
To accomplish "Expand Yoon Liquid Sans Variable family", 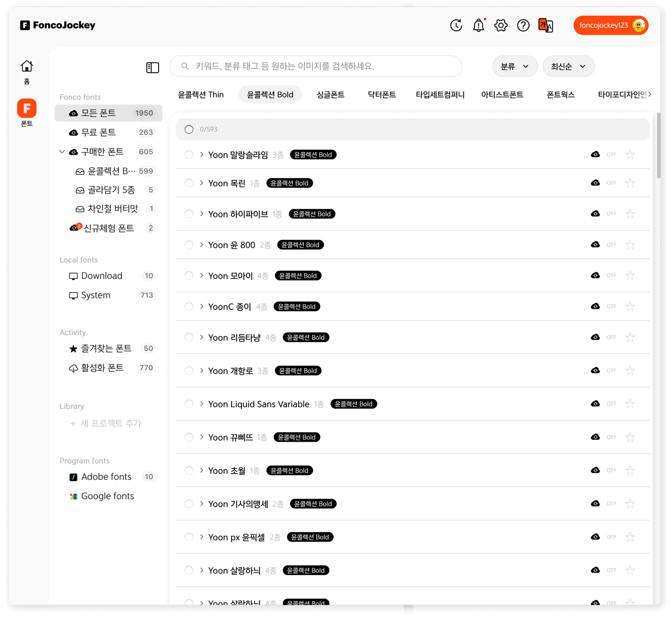I will [202, 404].
